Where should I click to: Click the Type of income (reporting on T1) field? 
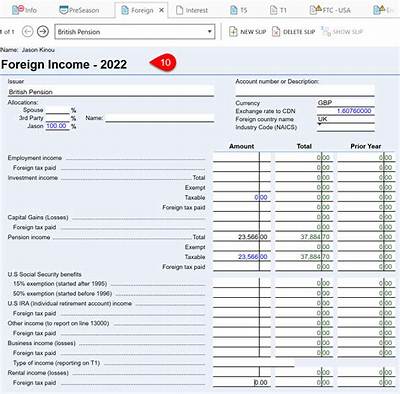tap(254, 363)
